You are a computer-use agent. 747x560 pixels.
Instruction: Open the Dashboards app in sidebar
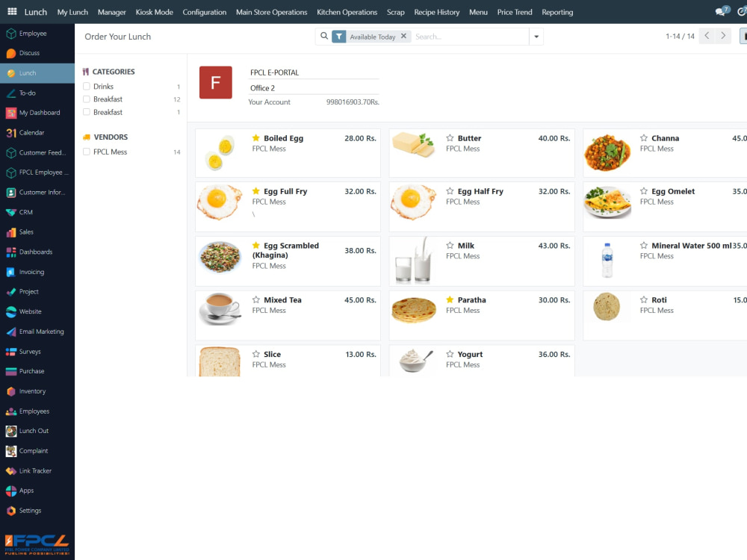coord(37,252)
